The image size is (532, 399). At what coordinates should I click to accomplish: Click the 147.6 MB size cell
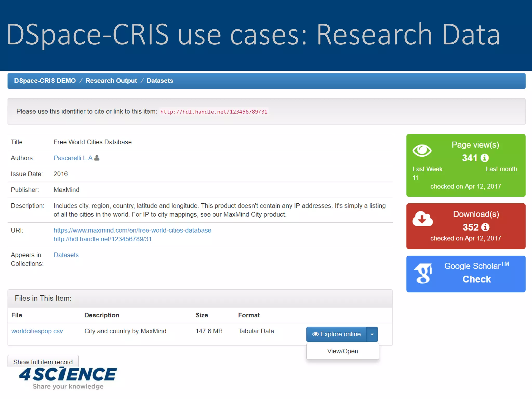tap(209, 331)
